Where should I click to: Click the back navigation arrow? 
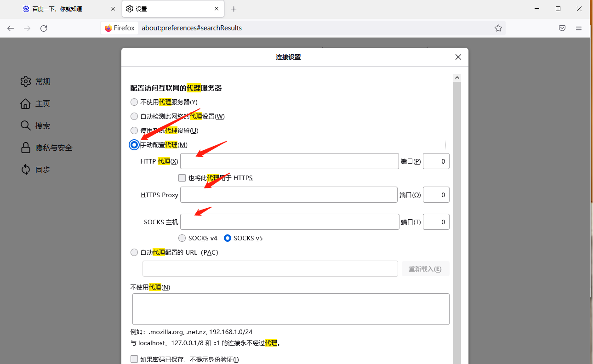[11, 28]
